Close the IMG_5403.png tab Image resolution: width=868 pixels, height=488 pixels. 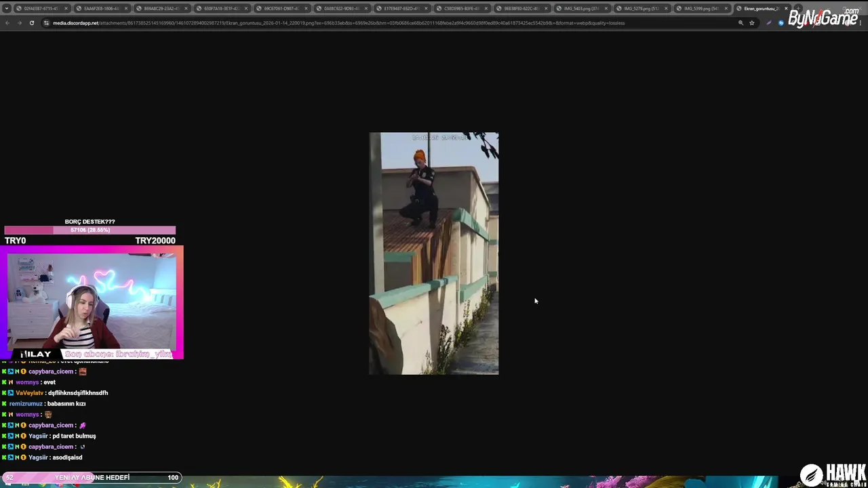point(606,9)
